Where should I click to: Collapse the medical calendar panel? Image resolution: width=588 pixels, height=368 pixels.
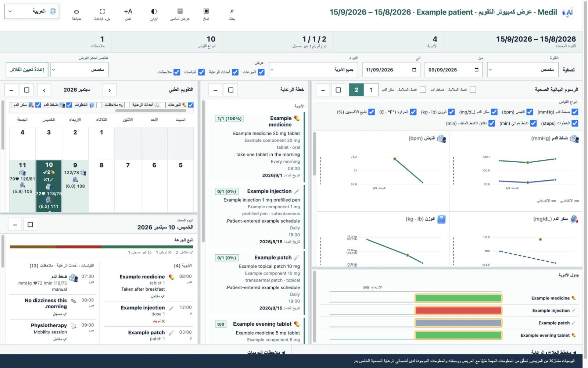[11, 90]
